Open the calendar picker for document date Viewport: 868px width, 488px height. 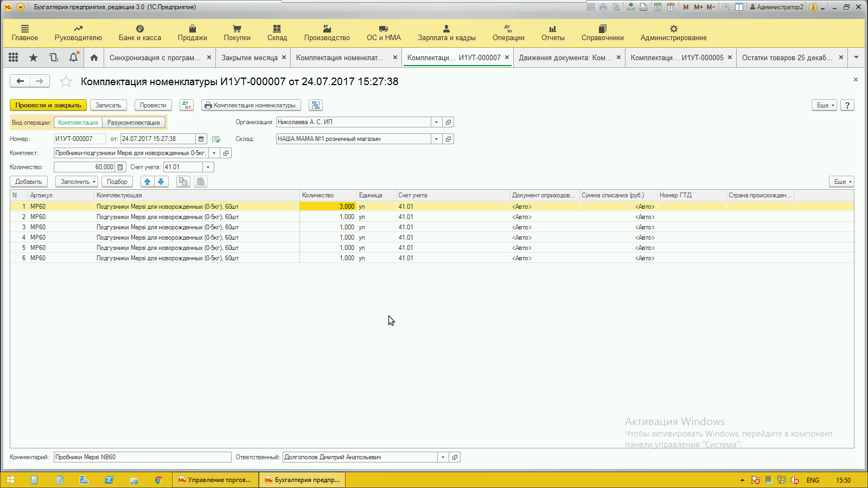point(201,139)
